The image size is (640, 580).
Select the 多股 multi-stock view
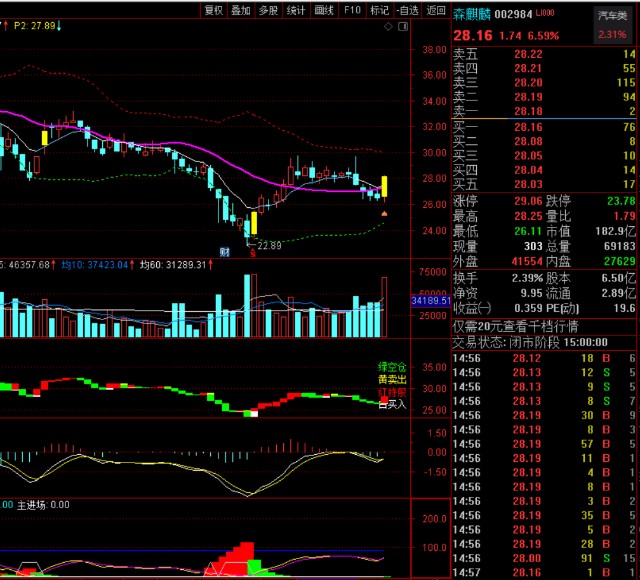pyautogui.click(x=269, y=10)
